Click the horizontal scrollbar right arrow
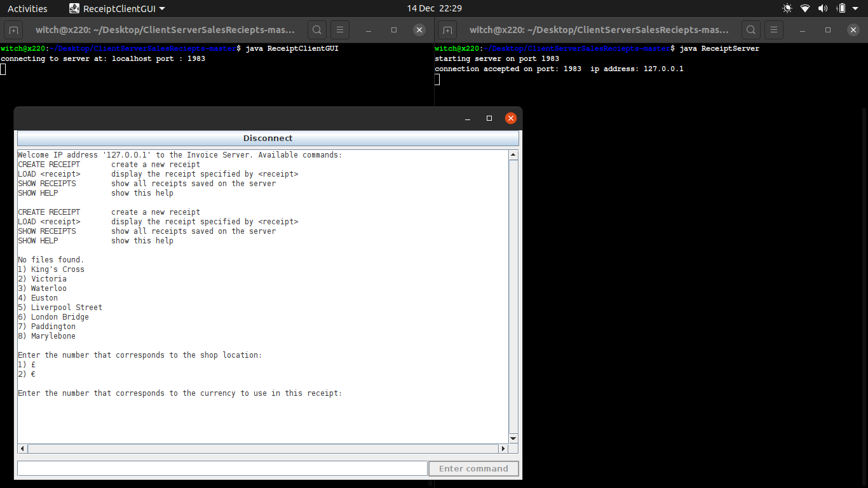 503,448
